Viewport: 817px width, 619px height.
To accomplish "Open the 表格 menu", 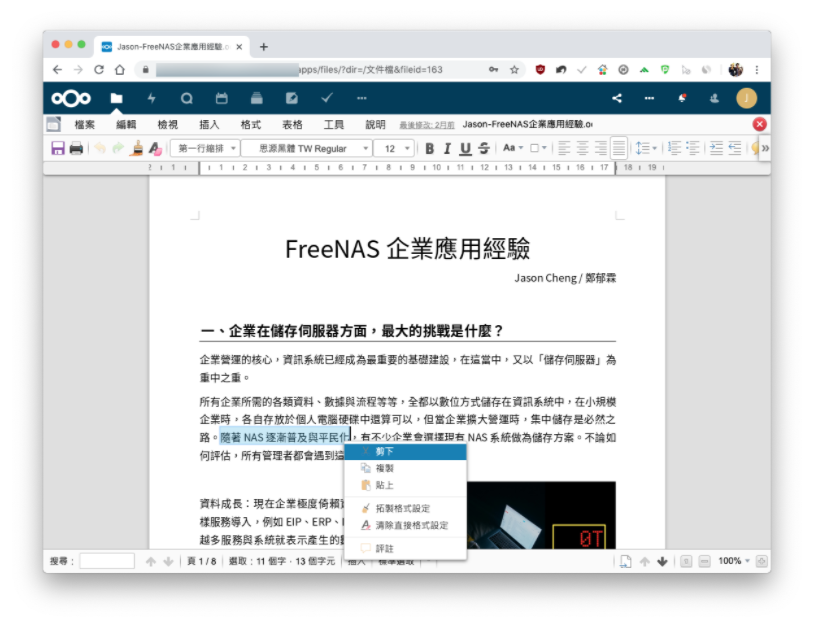I will [292, 125].
